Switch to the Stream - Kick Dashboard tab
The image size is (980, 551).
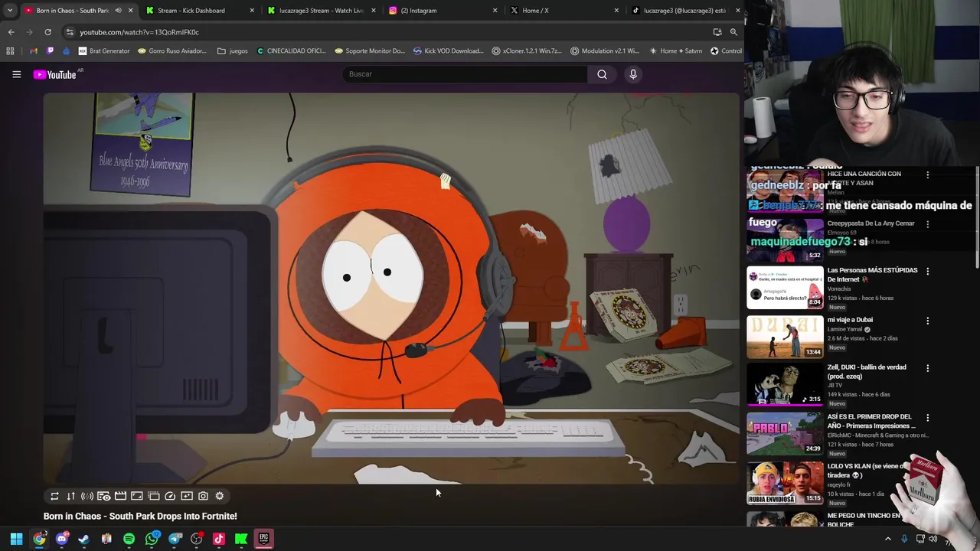click(x=201, y=11)
